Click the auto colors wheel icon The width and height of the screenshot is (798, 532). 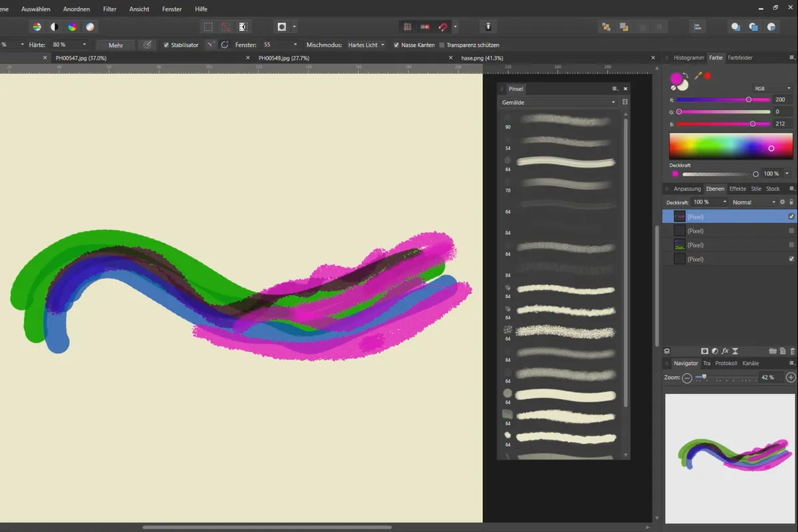[72, 27]
